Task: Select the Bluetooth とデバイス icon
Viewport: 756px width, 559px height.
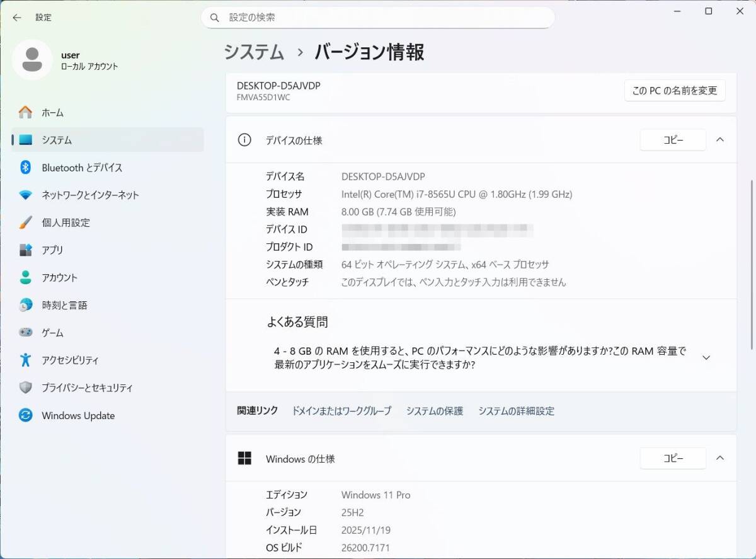Action: click(25, 168)
